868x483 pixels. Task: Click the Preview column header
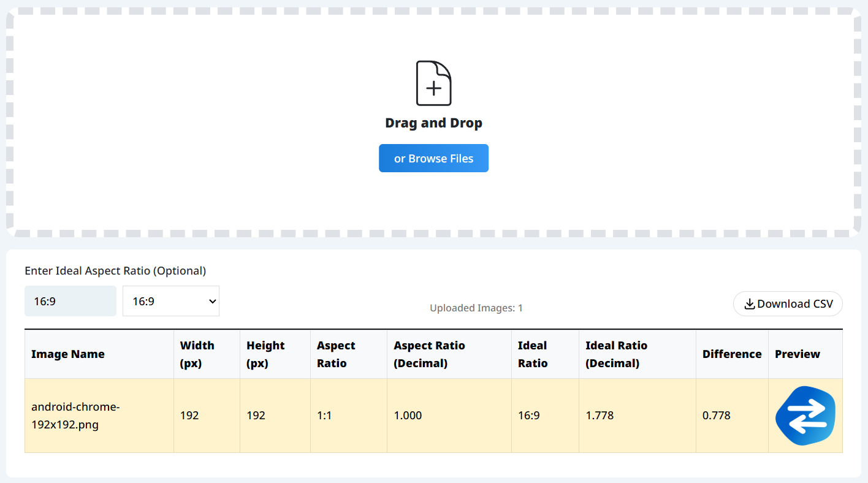805,354
